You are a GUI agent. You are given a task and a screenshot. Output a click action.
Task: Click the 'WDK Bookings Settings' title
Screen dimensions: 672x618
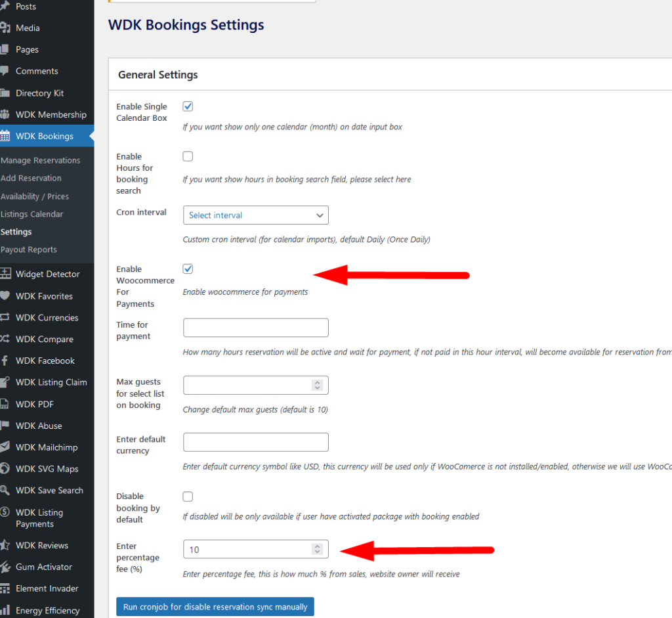click(x=186, y=25)
